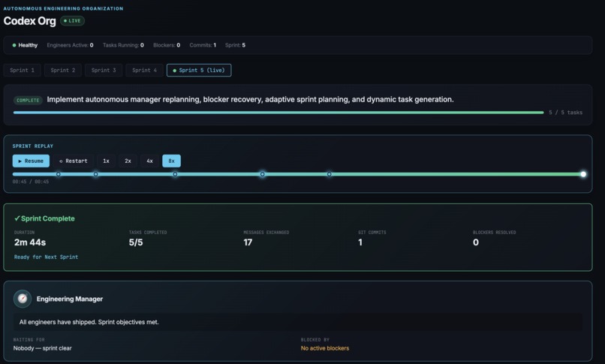605x364 pixels.
Task: Click the All engineers have shipped message
Action: 89,322
